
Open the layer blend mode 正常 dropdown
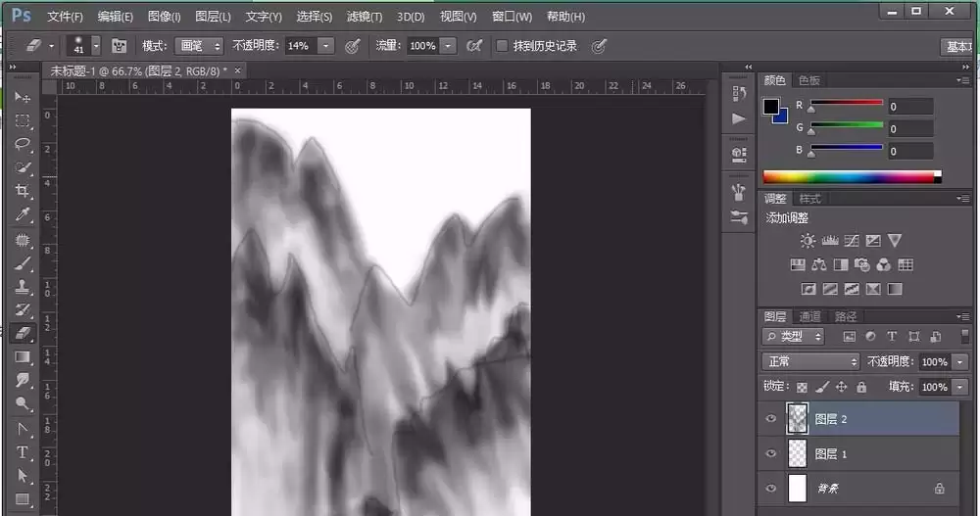coord(811,361)
